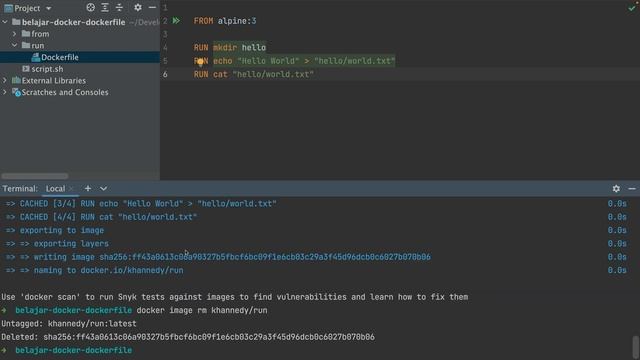Open Project panel settings gear
Viewport: 640px width, 360px height.
click(138, 7)
